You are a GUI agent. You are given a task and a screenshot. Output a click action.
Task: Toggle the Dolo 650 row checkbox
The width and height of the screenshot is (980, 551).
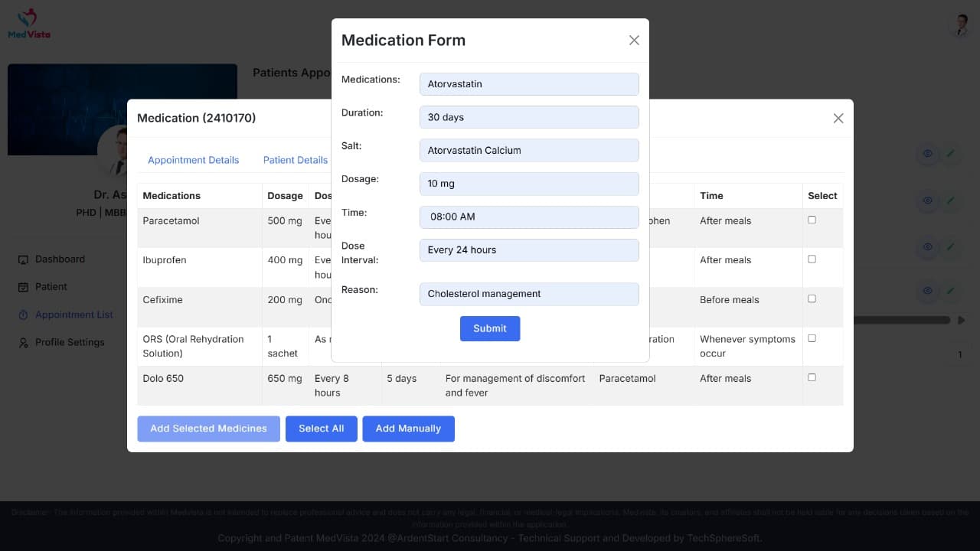tap(812, 377)
